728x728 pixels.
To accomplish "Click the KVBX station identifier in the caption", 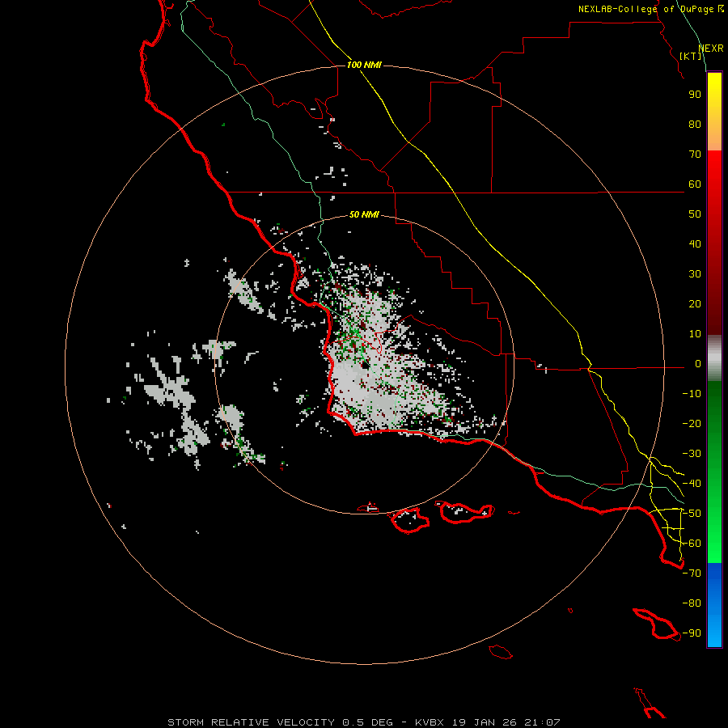I will (430, 722).
